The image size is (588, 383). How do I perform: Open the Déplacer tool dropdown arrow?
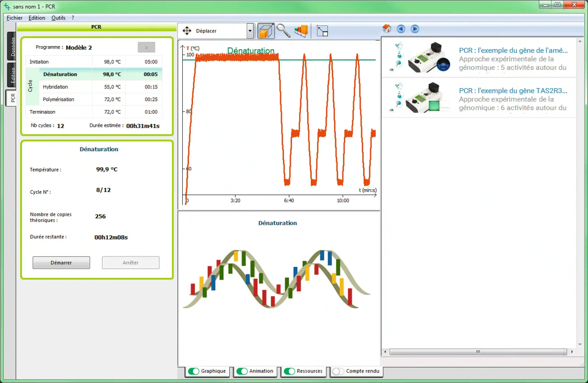coord(250,31)
